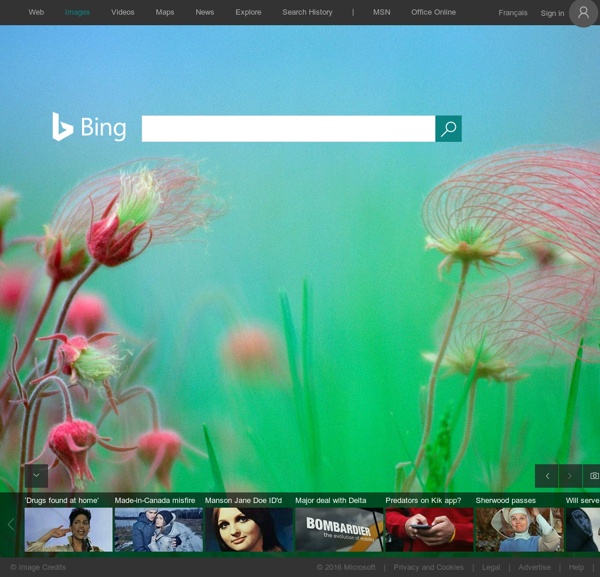This screenshot has width=600, height=577.
Task: Open Maps from top bar
Action: point(165,12)
